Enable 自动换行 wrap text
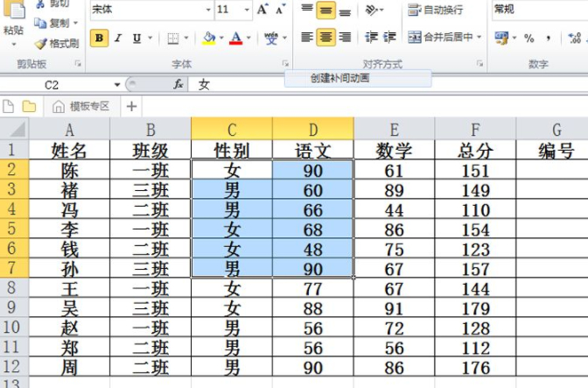This screenshot has width=588, height=388. 436,10
